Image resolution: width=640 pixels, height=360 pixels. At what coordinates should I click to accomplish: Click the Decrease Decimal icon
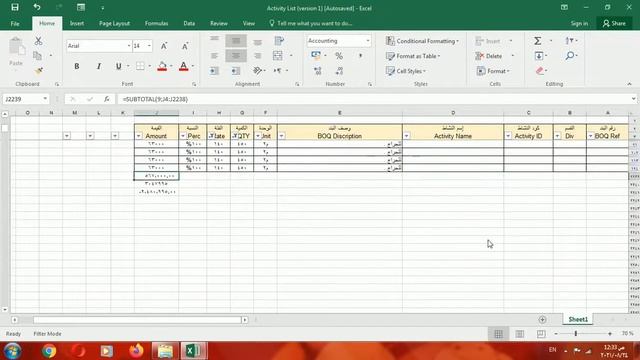coord(339,71)
